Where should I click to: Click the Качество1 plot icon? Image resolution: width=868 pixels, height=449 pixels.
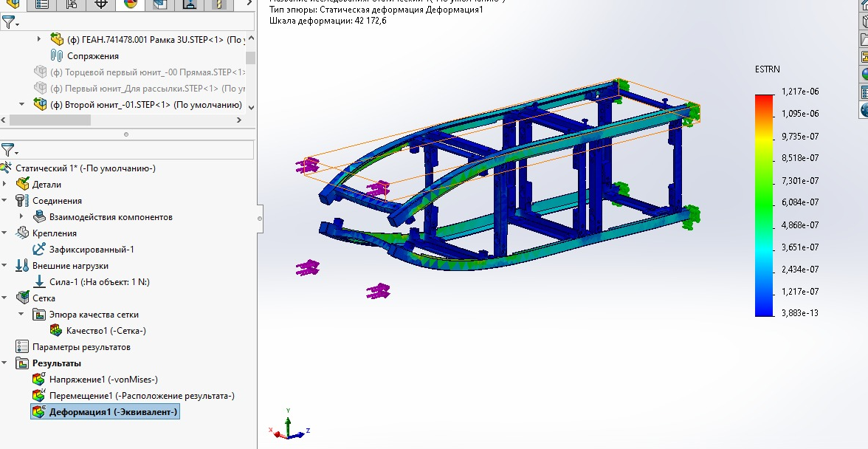click(56, 331)
